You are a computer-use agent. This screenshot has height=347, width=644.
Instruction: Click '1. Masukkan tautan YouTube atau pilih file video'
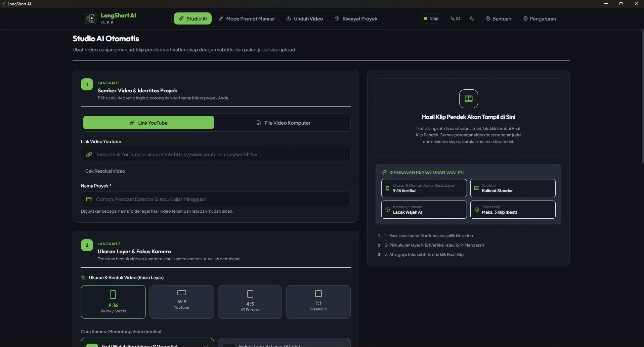coord(429,236)
